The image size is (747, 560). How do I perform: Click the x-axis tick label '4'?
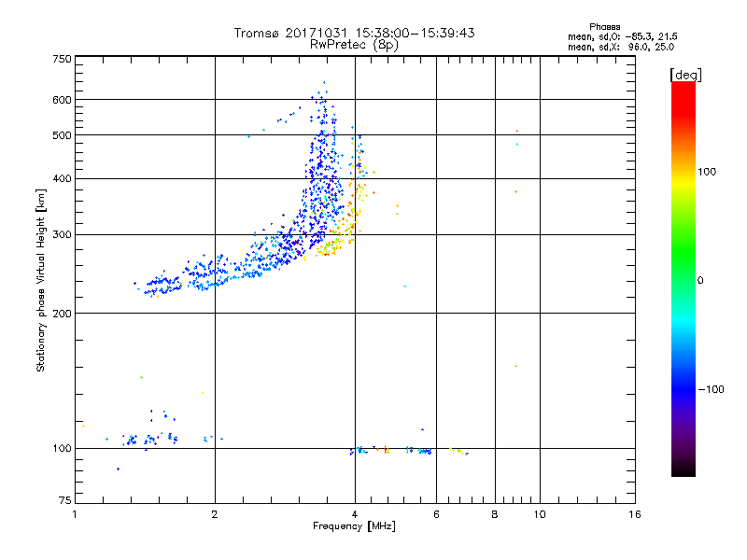click(x=355, y=514)
